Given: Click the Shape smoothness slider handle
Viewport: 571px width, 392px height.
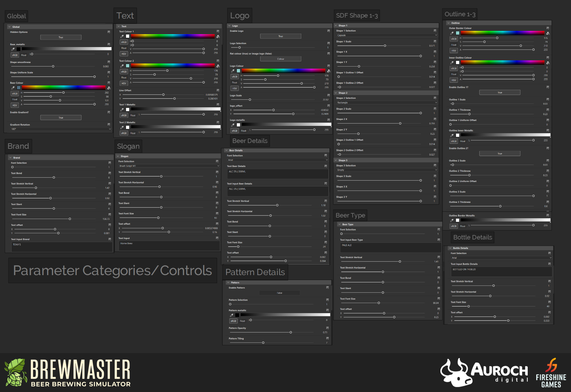Looking at the screenshot, I should coord(53,67).
